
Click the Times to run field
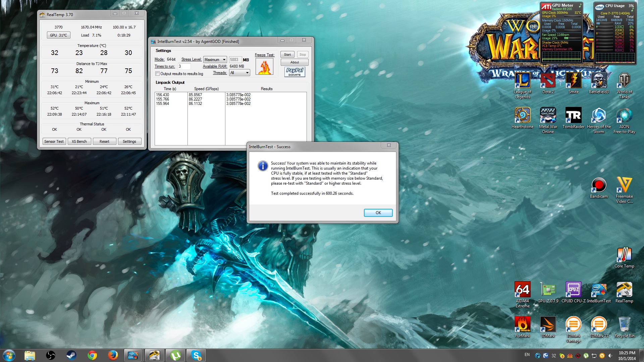[x=184, y=66]
